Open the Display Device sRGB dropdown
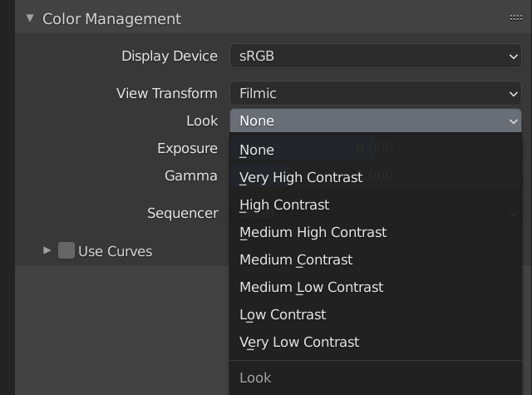The image size is (532, 395). tap(374, 57)
